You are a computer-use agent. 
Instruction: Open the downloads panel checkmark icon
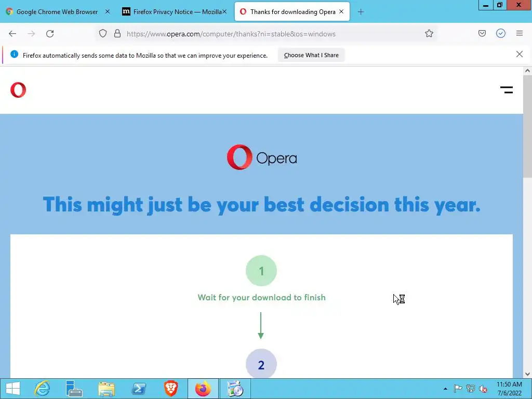(x=501, y=33)
